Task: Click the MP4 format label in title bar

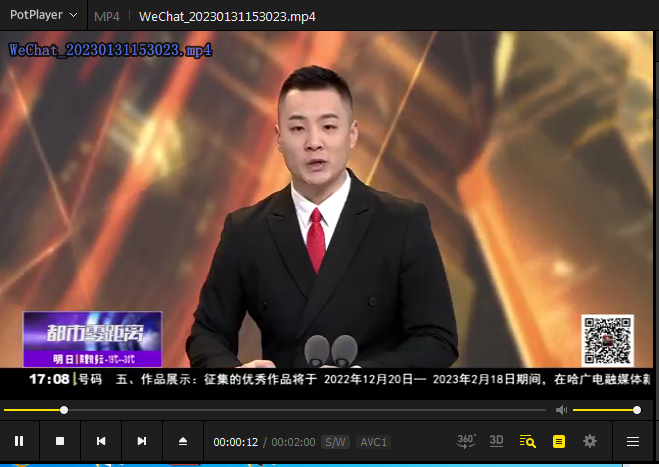Action: 106,17
